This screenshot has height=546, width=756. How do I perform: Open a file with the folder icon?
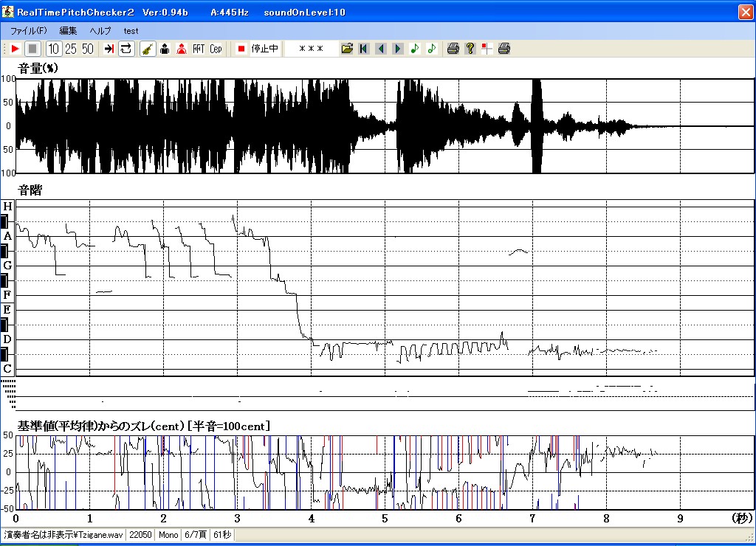347,49
